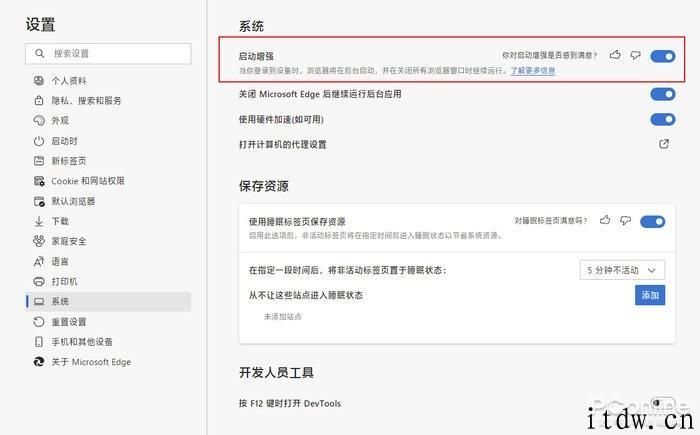Viewport: 700px width, 435px height.
Task: Click the reset icon beside 重置设置
Action: tap(39, 322)
